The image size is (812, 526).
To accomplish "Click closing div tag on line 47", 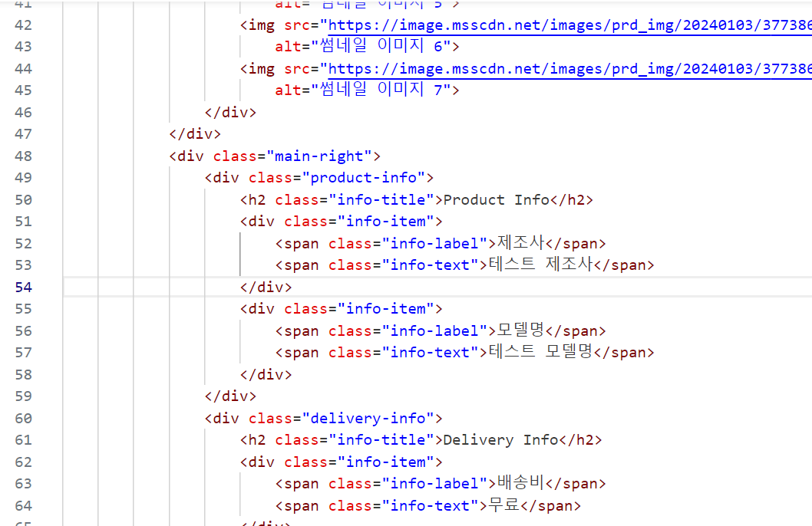I will pyautogui.click(x=195, y=134).
